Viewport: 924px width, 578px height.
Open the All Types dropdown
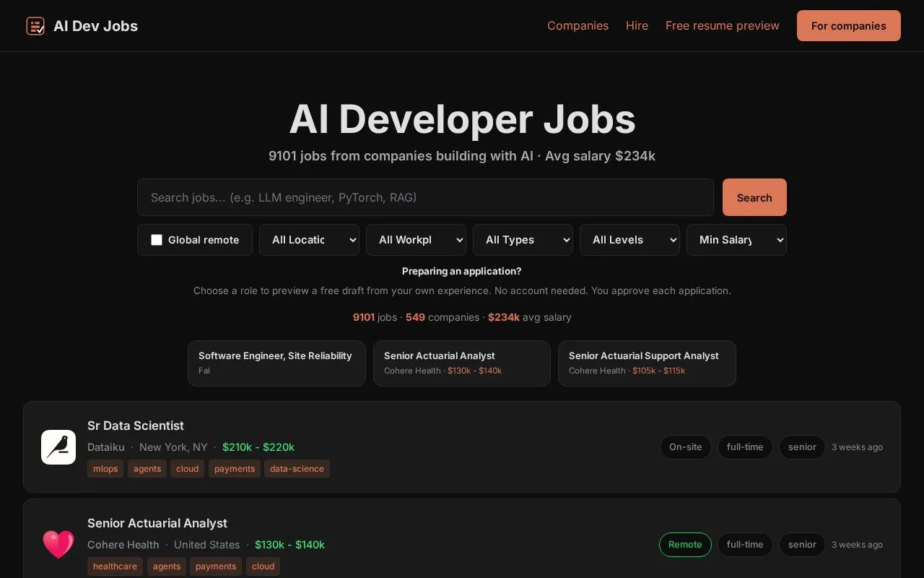coord(523,240)
